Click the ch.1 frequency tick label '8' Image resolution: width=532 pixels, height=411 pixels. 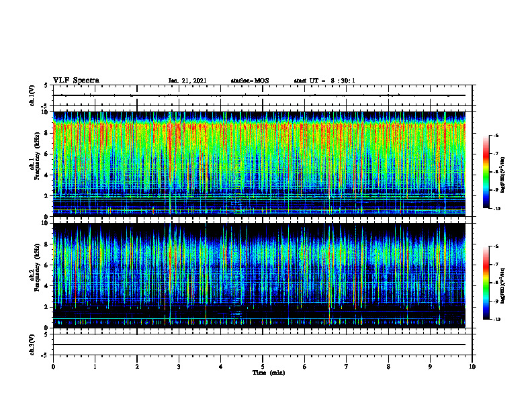pyautogui.click(x=46, y=133)
